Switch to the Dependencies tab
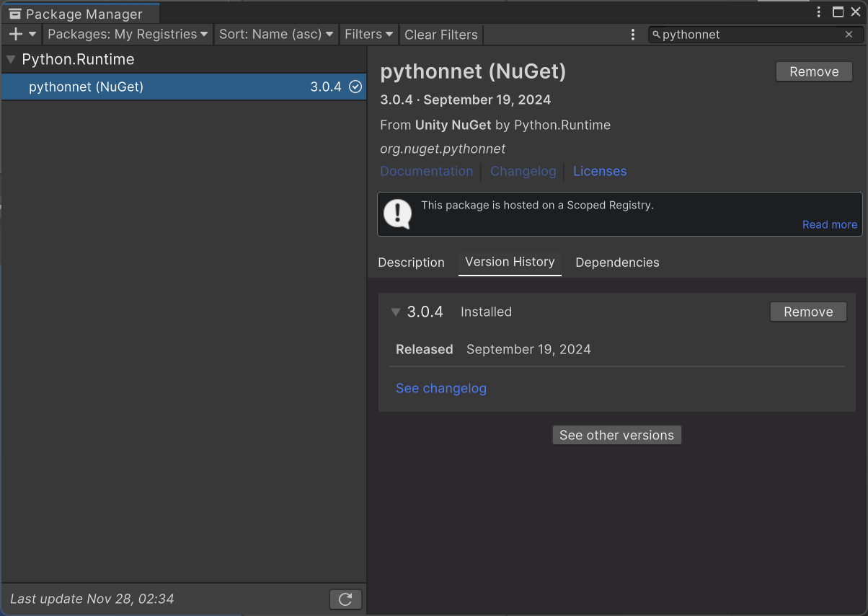 click(x=617, y=262)
